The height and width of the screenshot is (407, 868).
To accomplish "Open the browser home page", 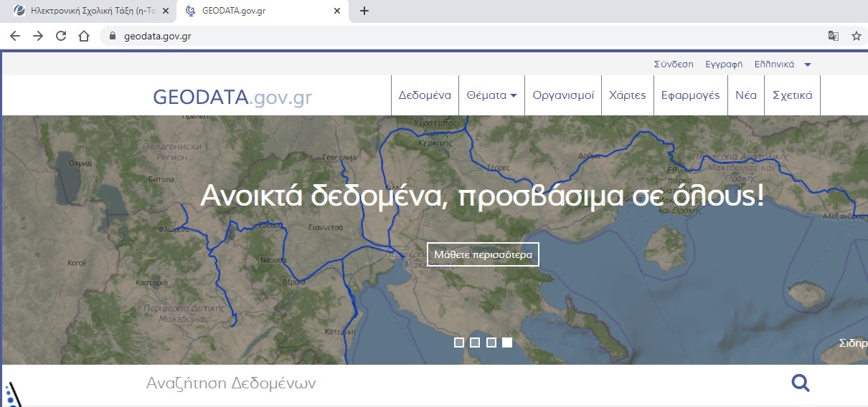I will [84, 36].
